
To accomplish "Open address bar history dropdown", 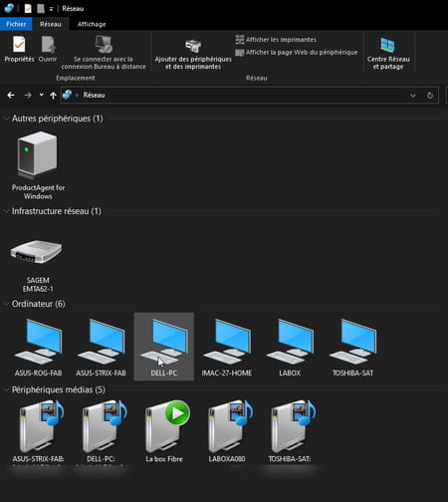I will (x=413, y=96).
